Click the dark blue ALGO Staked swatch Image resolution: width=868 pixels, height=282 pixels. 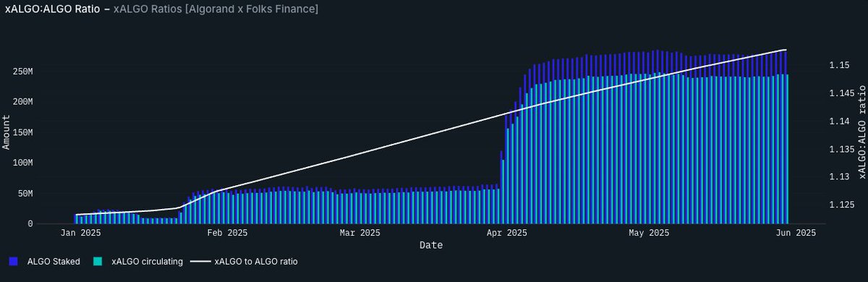pyautogui.click(x=14, y=261)
